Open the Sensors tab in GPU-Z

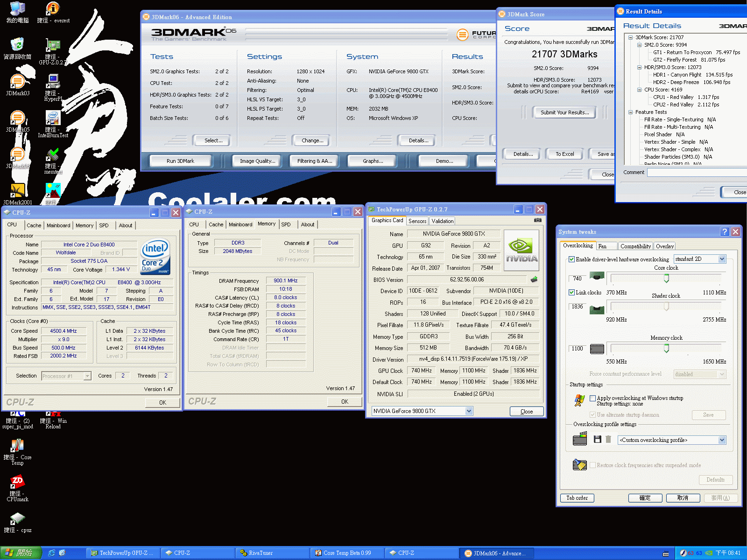coord(417,221)
